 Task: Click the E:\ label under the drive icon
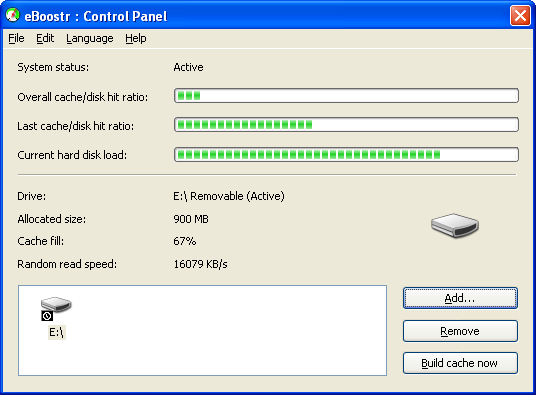click(x=56, y=332)
